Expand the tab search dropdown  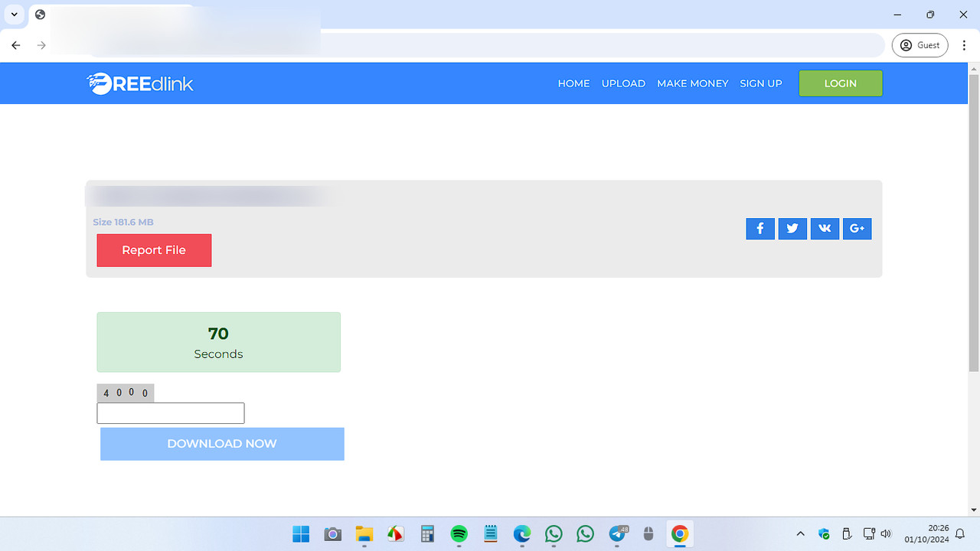(x=14, y=15)
